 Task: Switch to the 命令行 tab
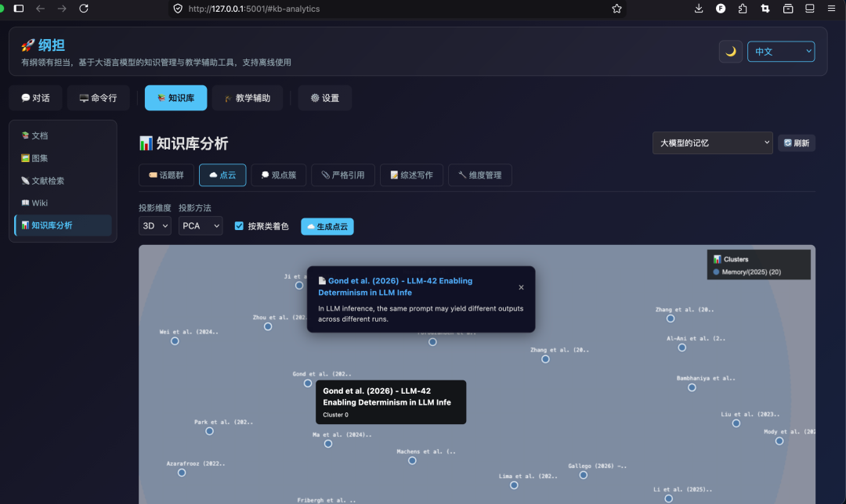pyautogui.click(x=98, y=98)
